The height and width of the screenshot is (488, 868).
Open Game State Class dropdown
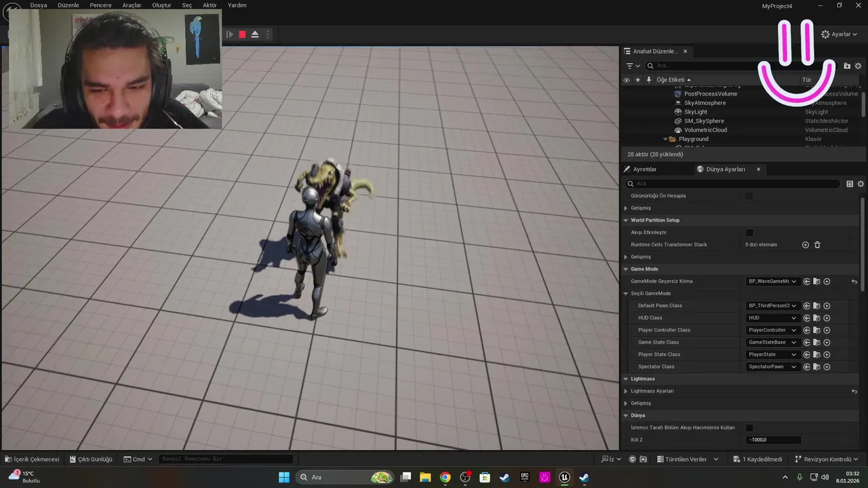point(772,342)
